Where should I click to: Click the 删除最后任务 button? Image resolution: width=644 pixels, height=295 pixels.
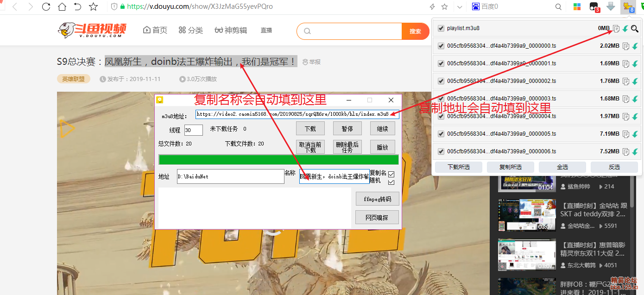347,147
